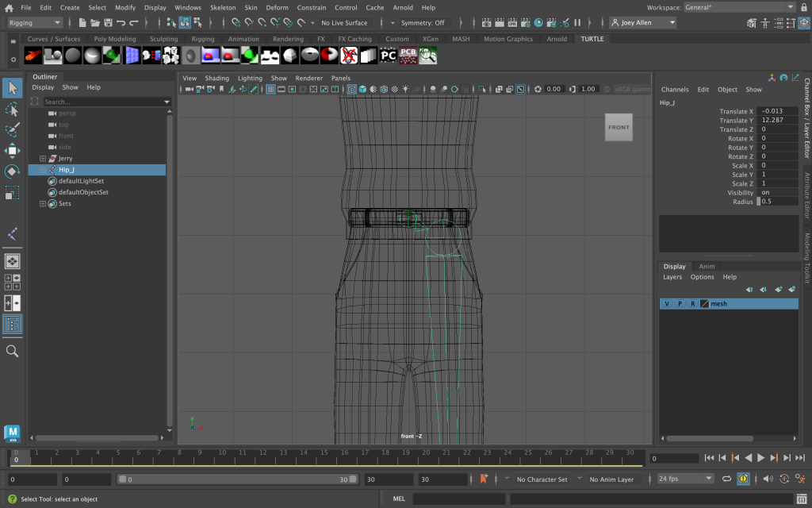Image resolution: width=812 pixels, height=508 pixels.
Task: Click the Save Scene icon
Action: (x=108, y=23)
